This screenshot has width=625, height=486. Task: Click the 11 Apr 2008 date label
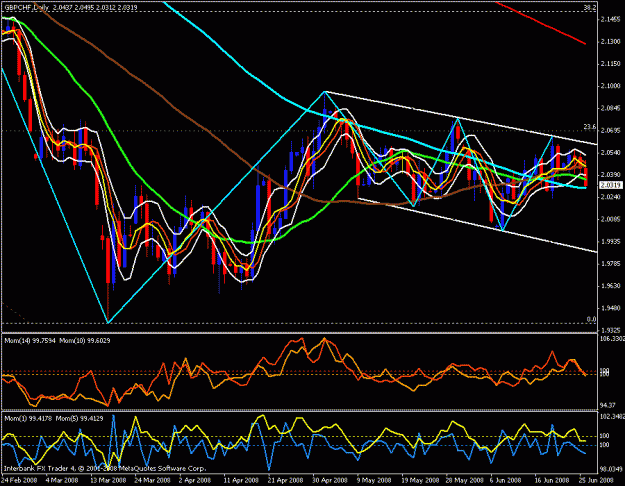tap(241, 480)
